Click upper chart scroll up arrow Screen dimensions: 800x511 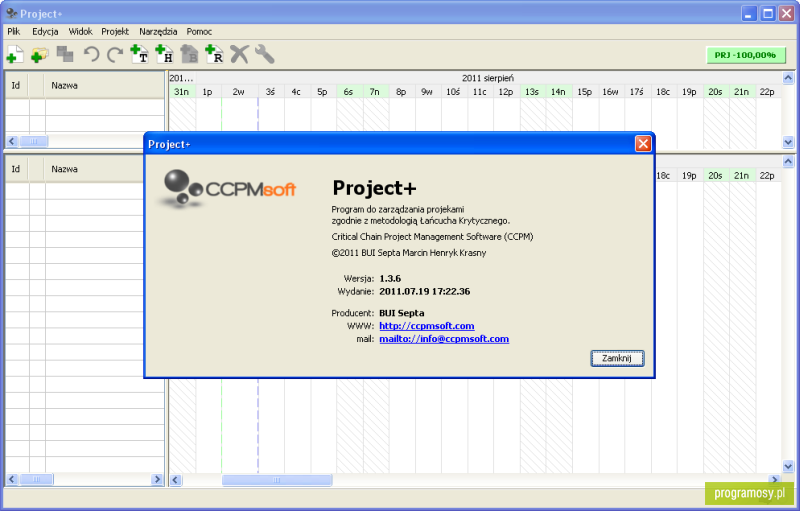[x=788, y=78]
